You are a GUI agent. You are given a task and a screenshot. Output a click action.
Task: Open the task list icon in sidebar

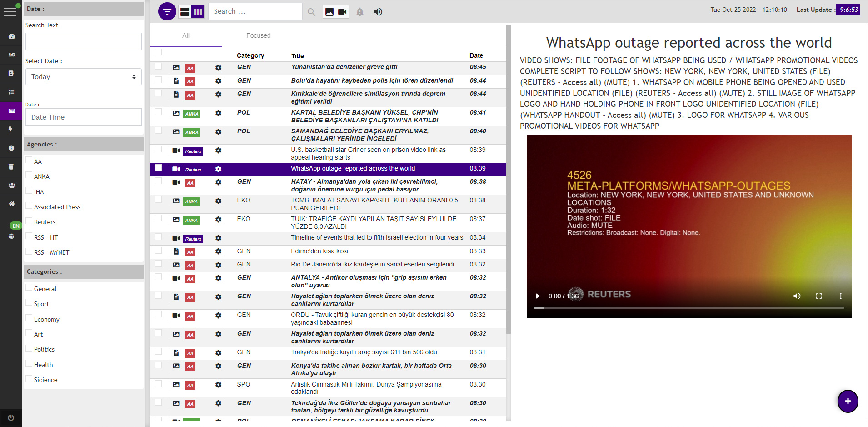point(11,92)
